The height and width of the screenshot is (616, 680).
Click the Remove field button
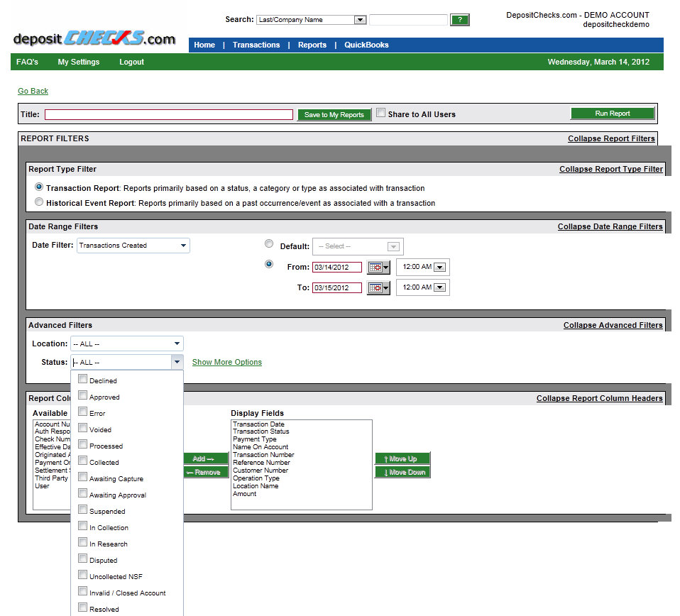tap(206, 472)
